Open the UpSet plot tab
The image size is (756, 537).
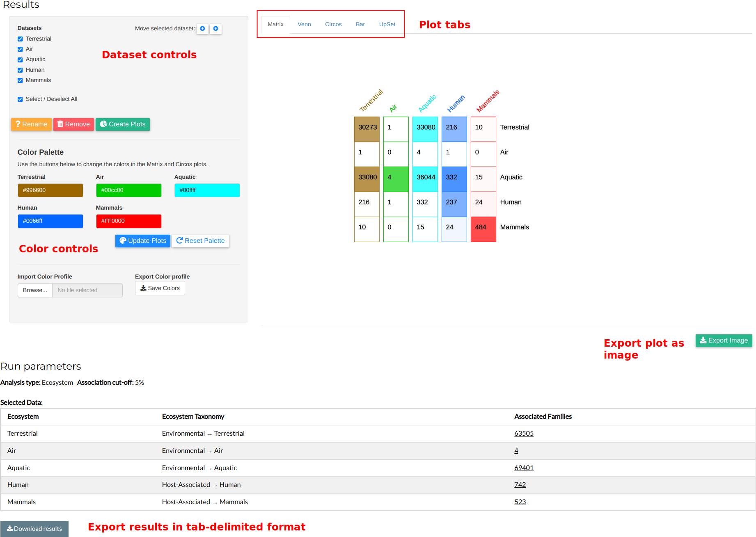tap(387, 25)
